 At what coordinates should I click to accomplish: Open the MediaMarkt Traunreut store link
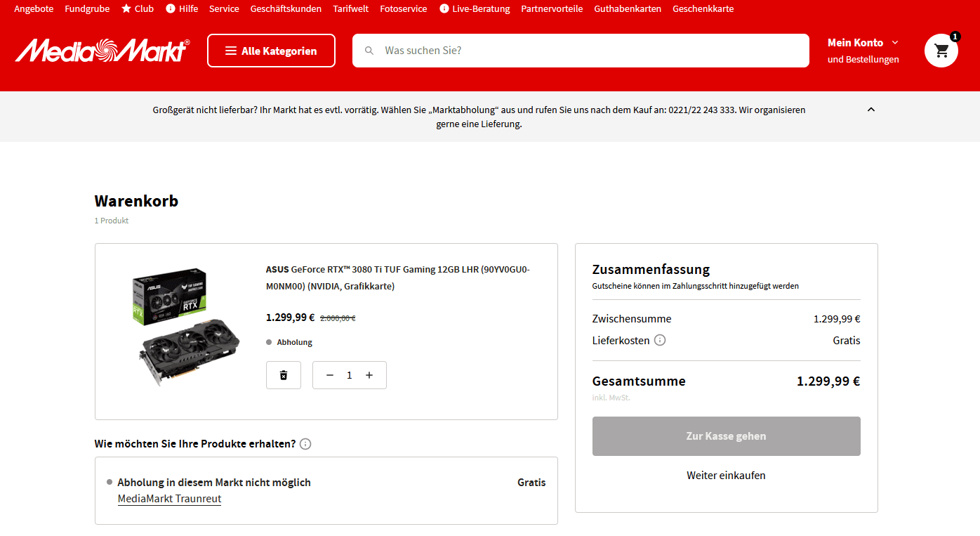pyautogui.click(x=169, y=499)
